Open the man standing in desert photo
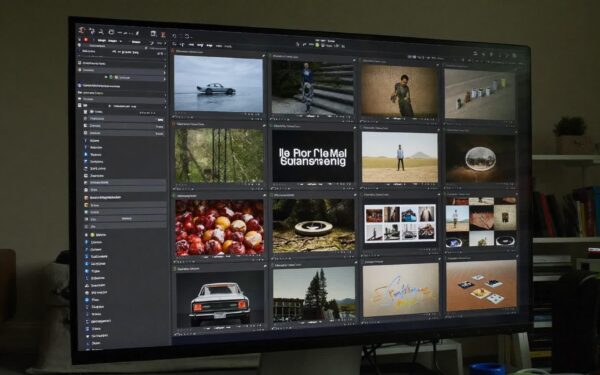 click(399, 157)
